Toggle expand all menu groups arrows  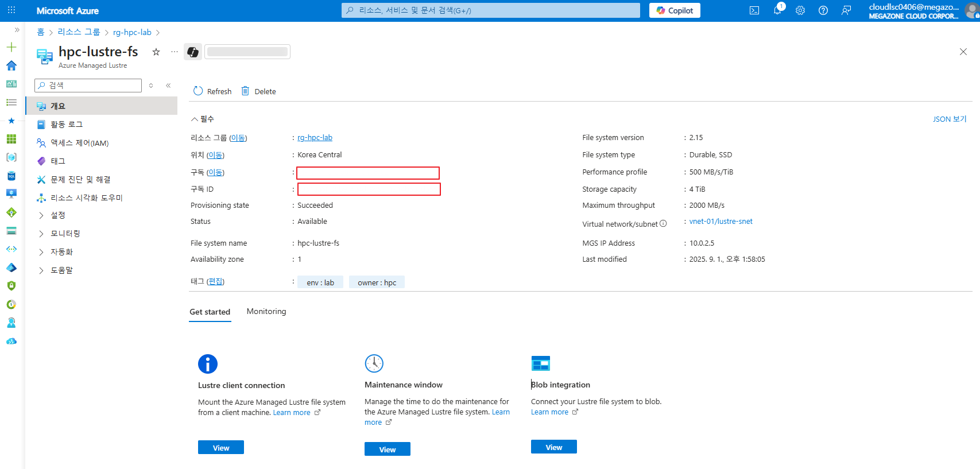151,86
